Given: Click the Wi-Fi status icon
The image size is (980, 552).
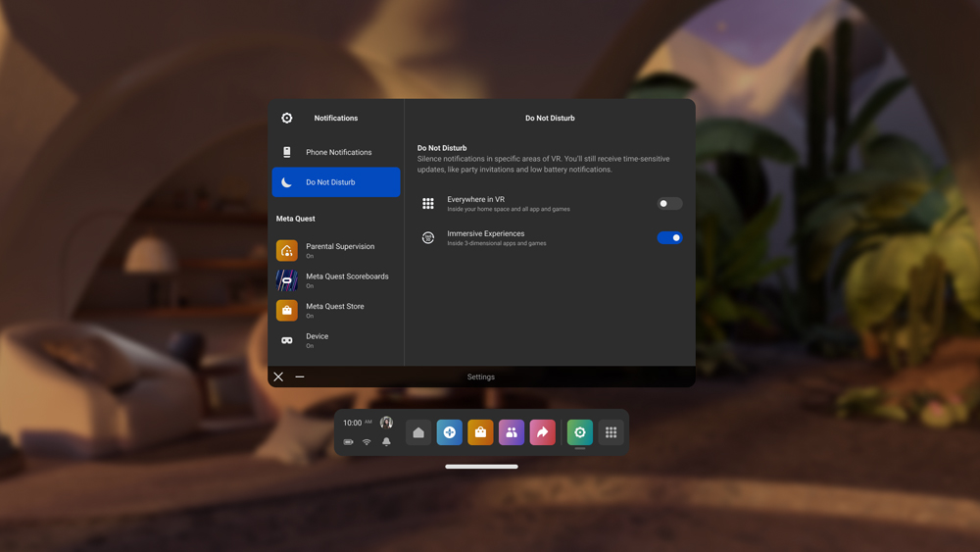Looking at the screenshot, I should pos(367,442).
